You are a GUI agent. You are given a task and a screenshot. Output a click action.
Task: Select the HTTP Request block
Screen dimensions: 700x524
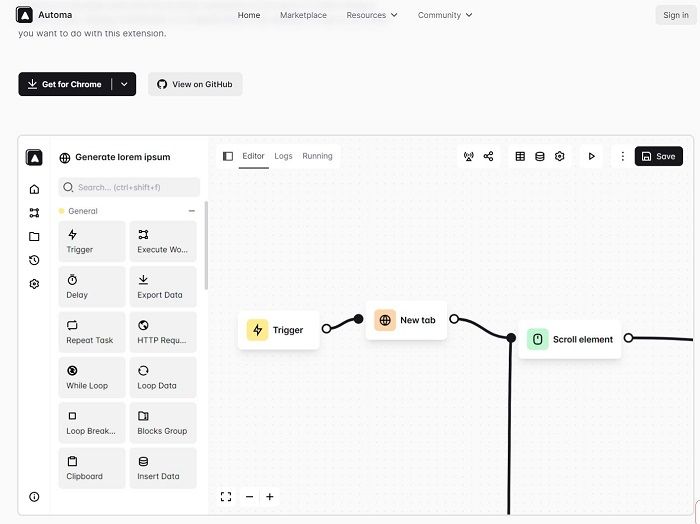pos(163,331)
